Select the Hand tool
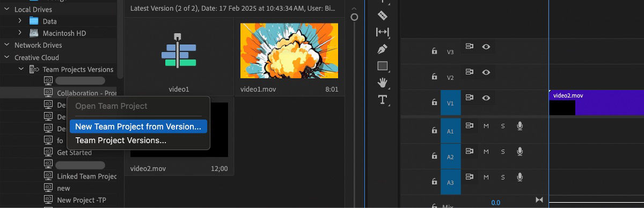The image size is (644, 208). pyautogui.click(x=382, y=83)
